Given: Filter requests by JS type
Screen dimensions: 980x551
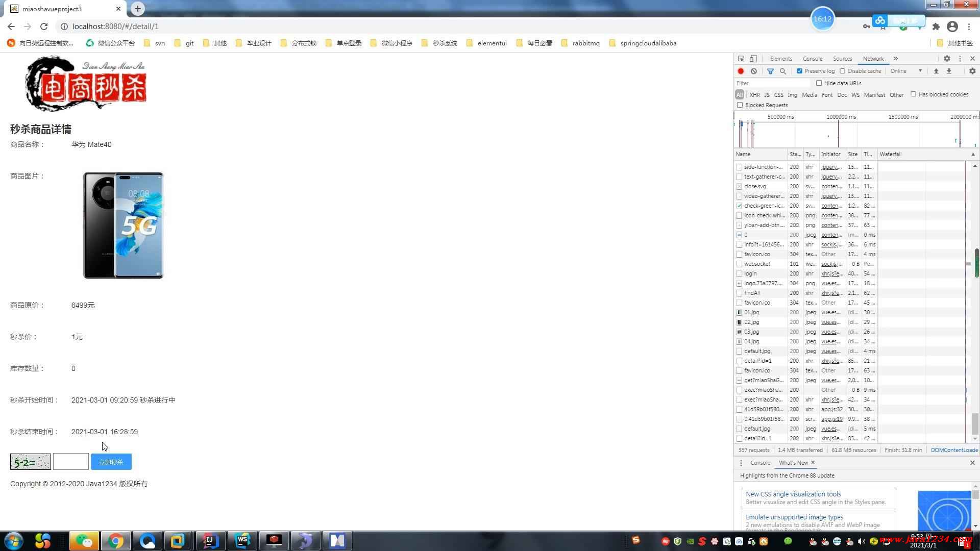Looking at the screenshot, I should pyautogui.click(x=767, y=95).
